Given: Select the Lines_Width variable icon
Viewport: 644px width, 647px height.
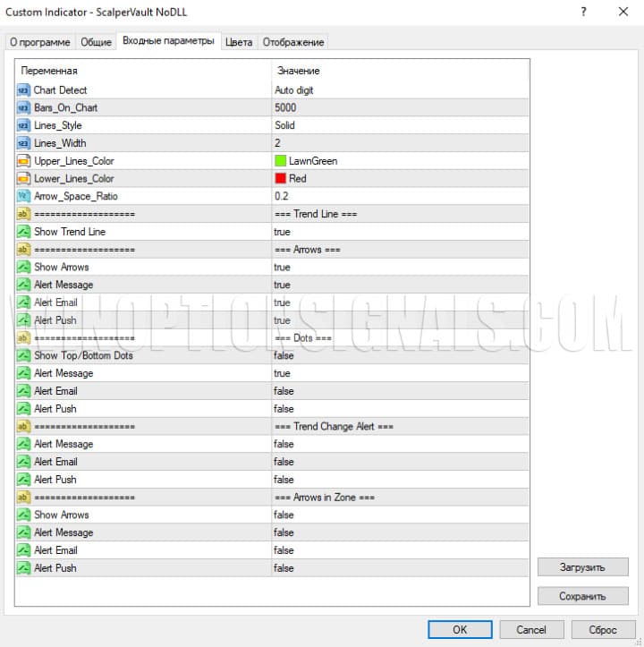Looking at the screenshot, I should pos(23,143).
